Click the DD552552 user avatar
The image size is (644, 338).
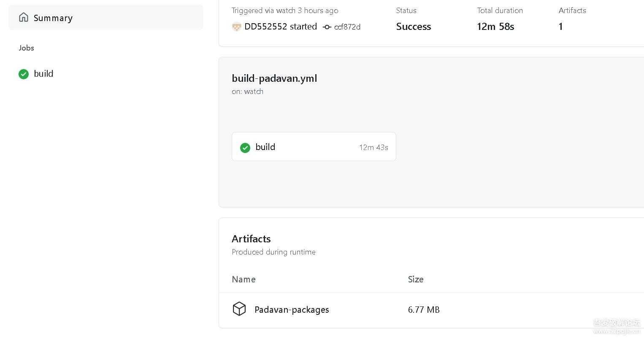tap(237, 27)
